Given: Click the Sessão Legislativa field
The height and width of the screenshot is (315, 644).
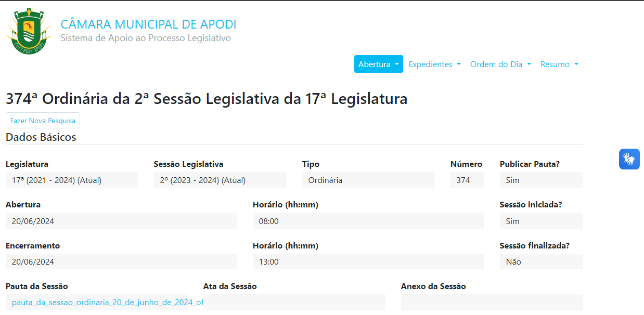Looking at the screenshot, I should [x=220, y=179].
